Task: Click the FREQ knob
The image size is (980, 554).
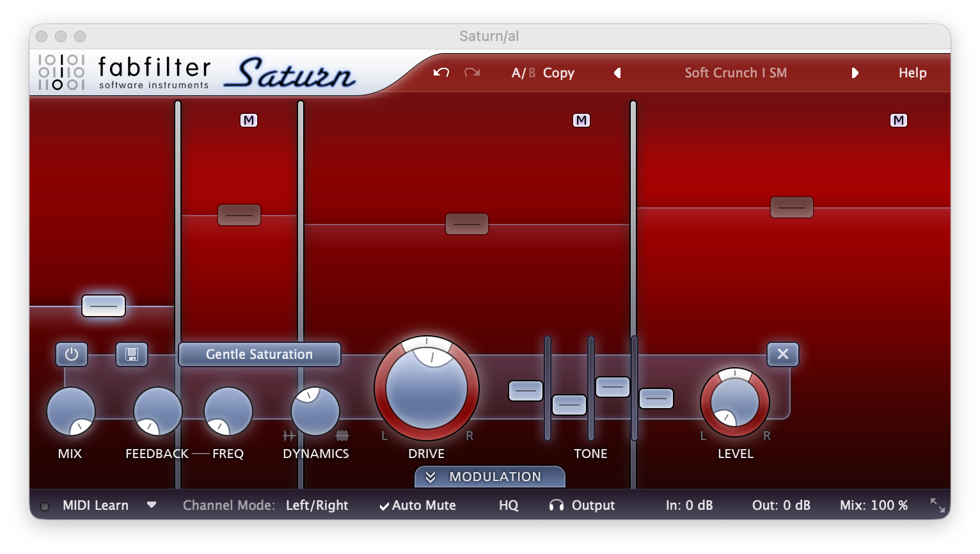Action: pyautogui.click(x=228, y=411)
